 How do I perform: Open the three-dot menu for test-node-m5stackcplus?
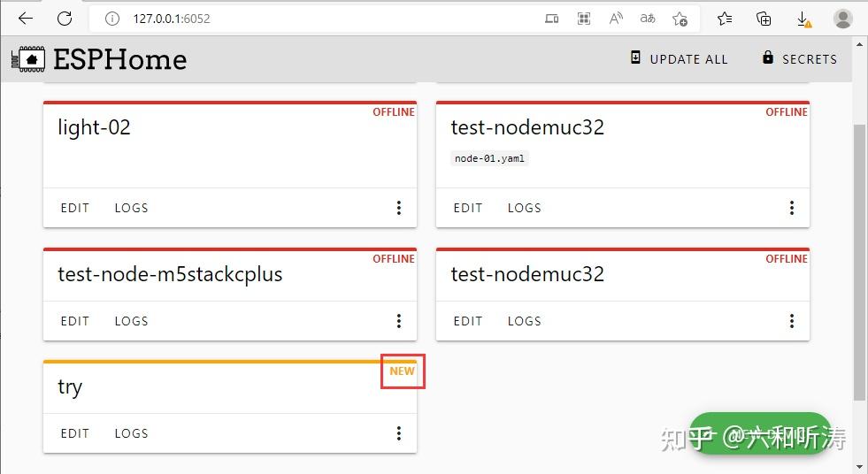pyautogui.click(x=399, y=321)
